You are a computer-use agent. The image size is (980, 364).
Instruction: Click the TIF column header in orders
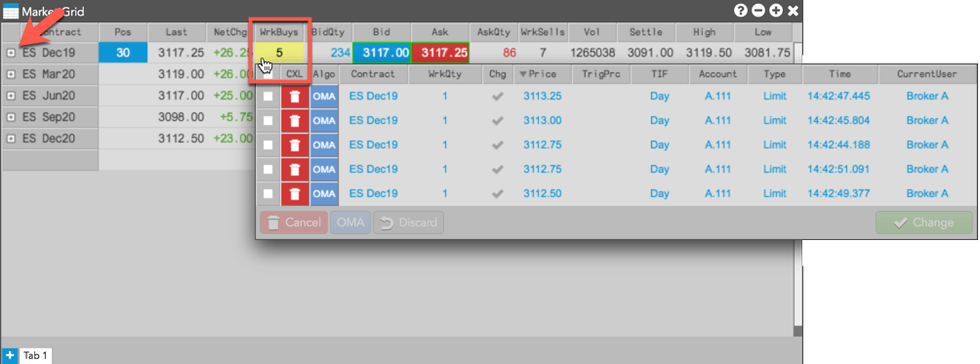pos(660,73)
